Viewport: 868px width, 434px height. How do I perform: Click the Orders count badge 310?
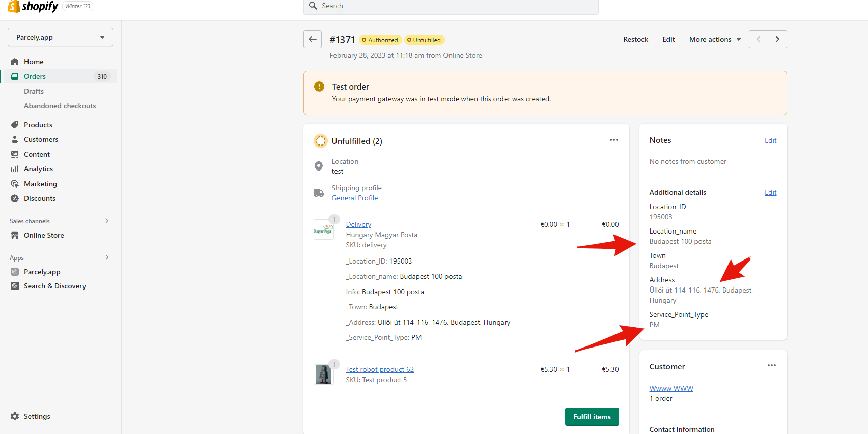point(102,76)
